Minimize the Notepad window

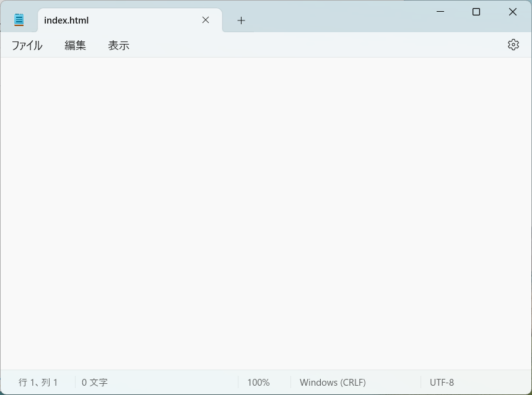click(440, 12)
